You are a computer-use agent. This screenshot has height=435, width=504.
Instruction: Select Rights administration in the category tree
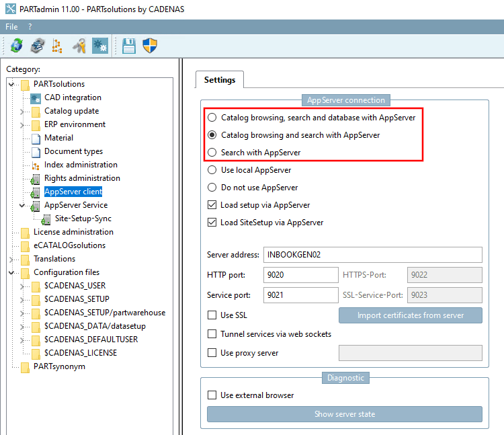82,178
